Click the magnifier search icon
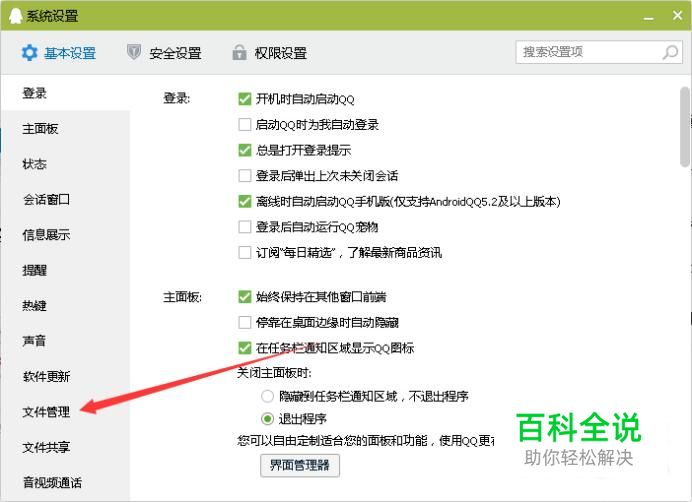 click(670, 52)
